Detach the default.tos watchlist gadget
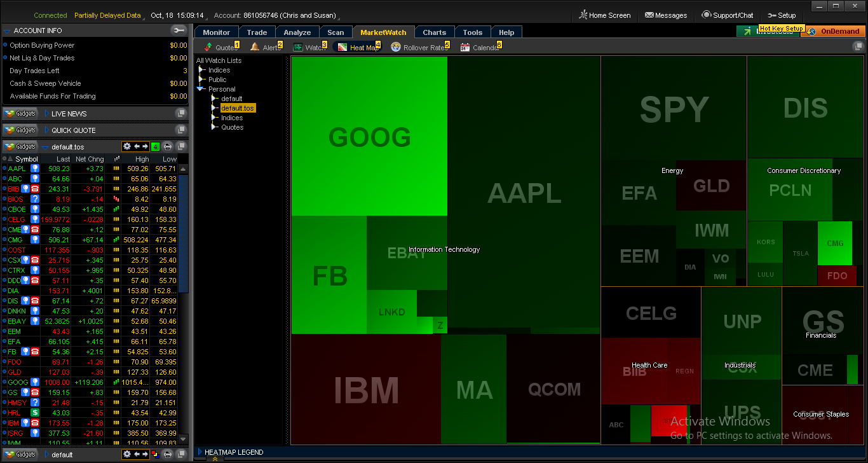Image resolution: width=868 pixels, height=463 pixels. tap(181, 146)
